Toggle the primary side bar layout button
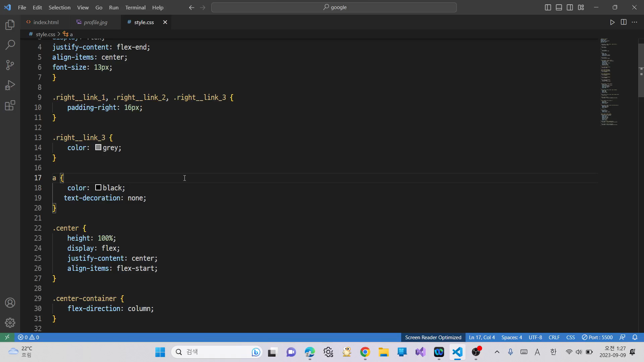The width and height of the screenshot is (644, 362). [548, 7]
